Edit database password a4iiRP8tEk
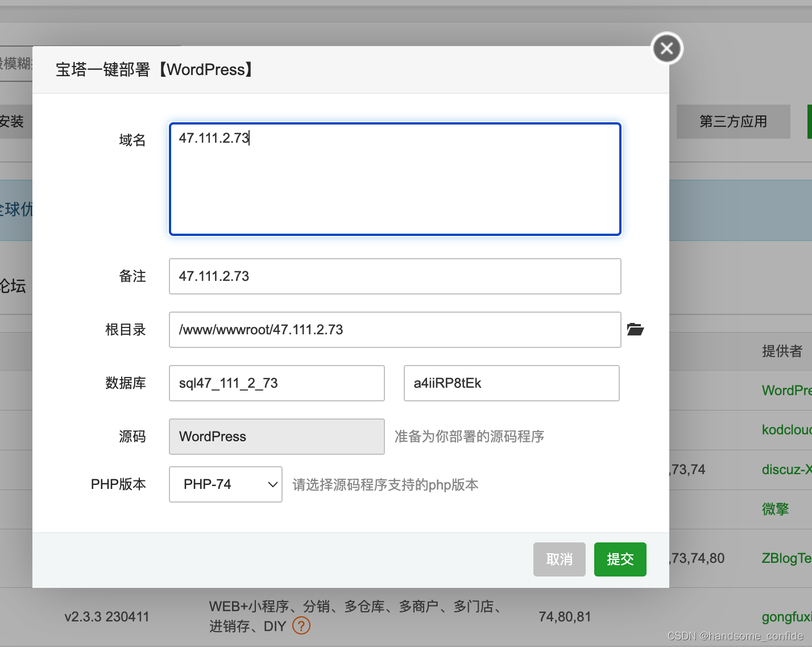 [511, 383]
